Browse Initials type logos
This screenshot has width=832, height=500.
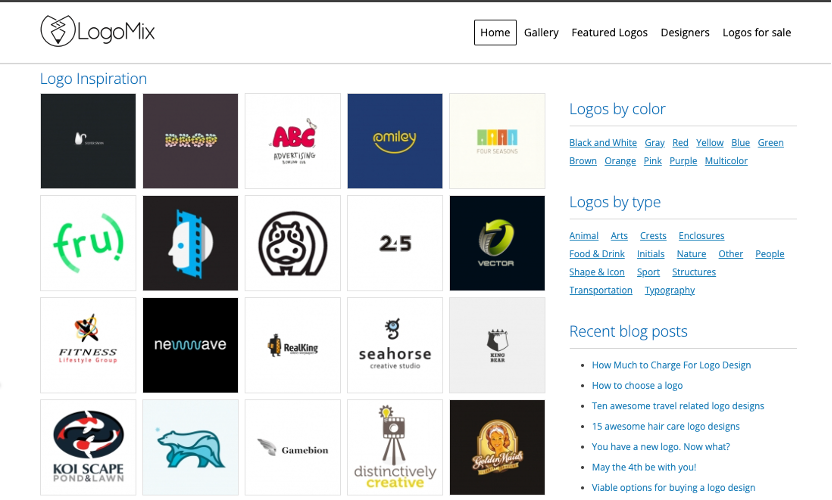click(x=651, y=254)
